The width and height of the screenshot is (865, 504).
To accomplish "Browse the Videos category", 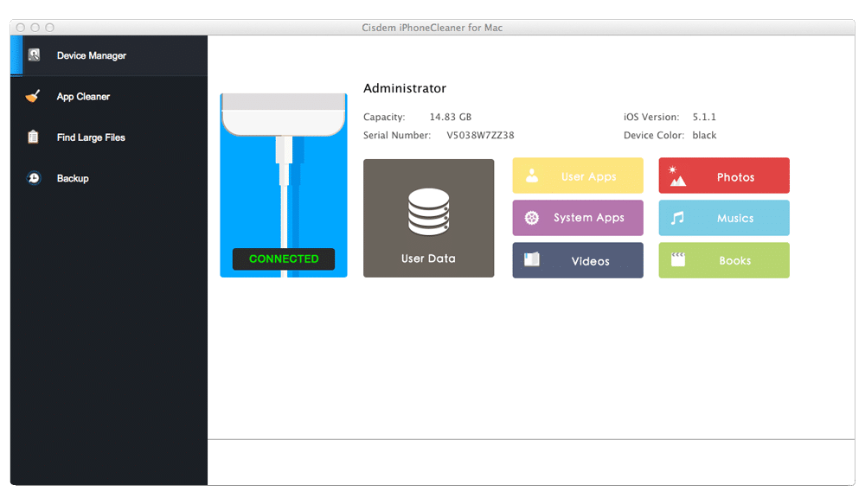I will [x=578, y=260].
